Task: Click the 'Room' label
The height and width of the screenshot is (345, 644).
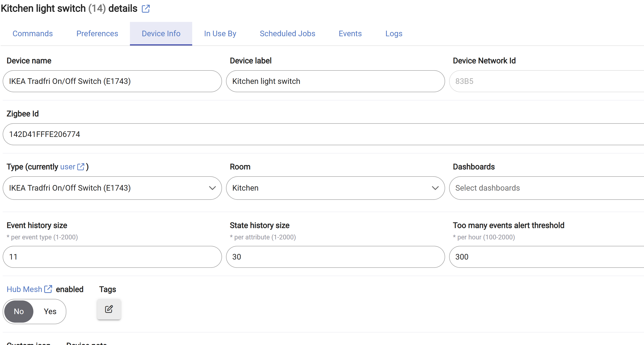Action: tap(240, 167)
